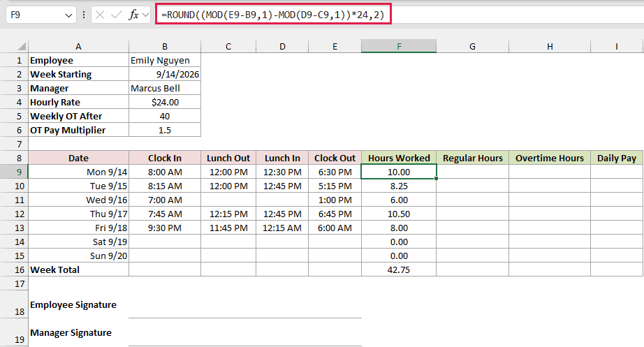Click the 1:00 PM clock-out cell
The height and width of the screenshot is (347, 644).
[x=335, y=200]
